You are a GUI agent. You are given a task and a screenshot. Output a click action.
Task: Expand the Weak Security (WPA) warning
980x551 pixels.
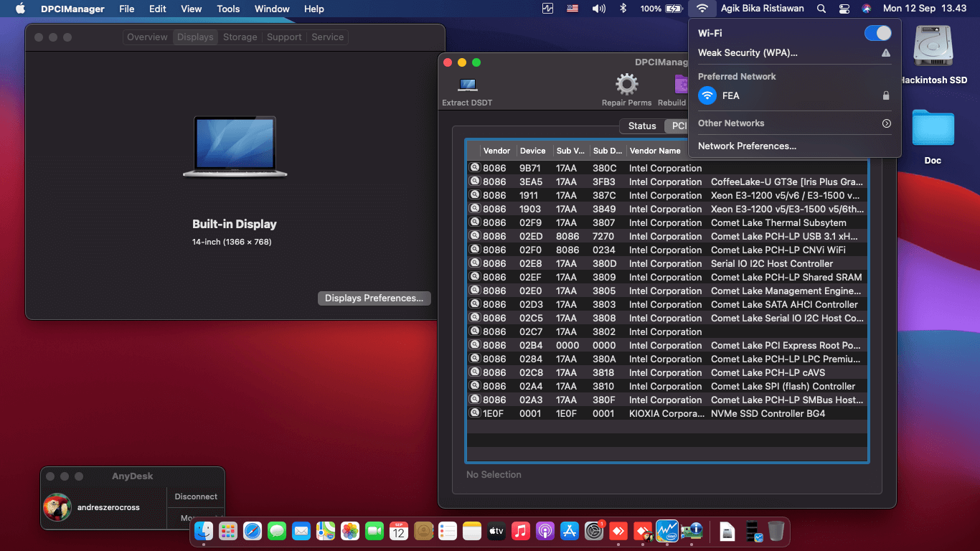pyautogui.click(x=885, y=53)
